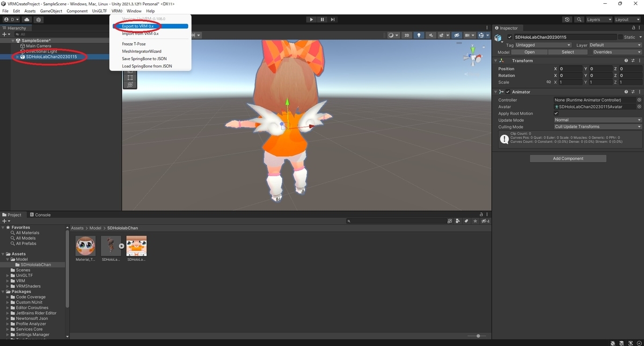Click the global search magnifier icon

coord(579,19)
